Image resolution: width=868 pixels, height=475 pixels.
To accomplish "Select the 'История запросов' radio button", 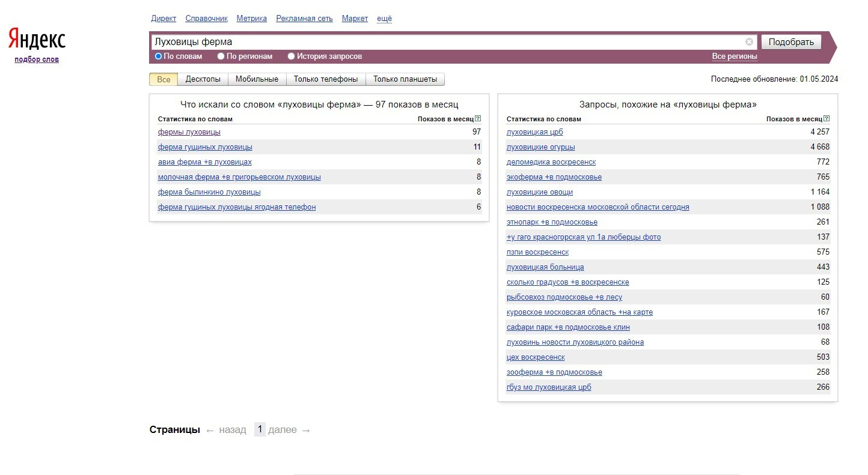I will [292, 56].
